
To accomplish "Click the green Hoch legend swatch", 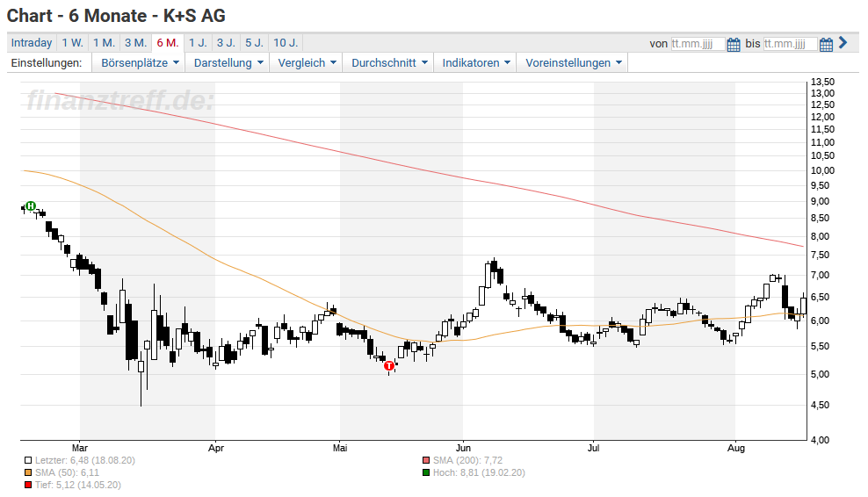I will pos(426,472).
